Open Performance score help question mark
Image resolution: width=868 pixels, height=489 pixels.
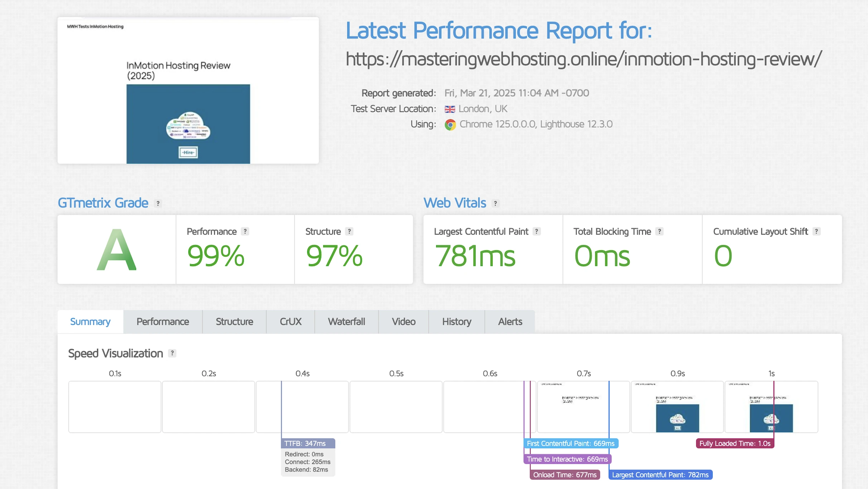[245, 232]
